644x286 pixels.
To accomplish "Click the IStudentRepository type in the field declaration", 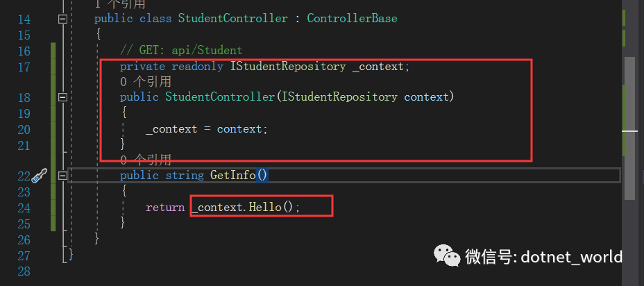I will (x=288, y=67).
